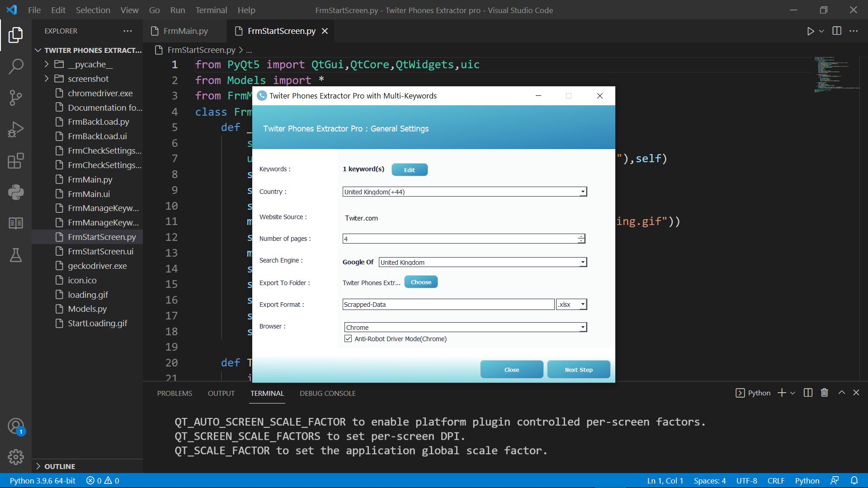Click the Choose export folder button
Screen dimensions: 868x488
click(421, 282)
